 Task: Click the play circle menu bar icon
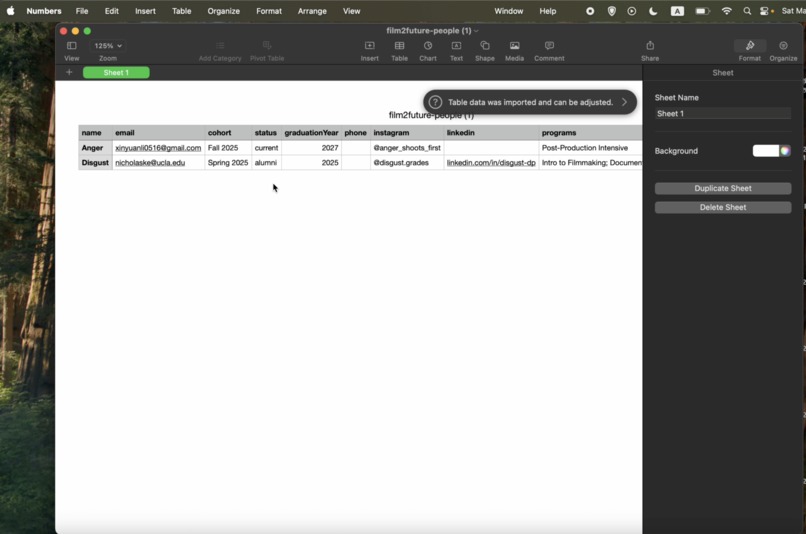(632, 11)
